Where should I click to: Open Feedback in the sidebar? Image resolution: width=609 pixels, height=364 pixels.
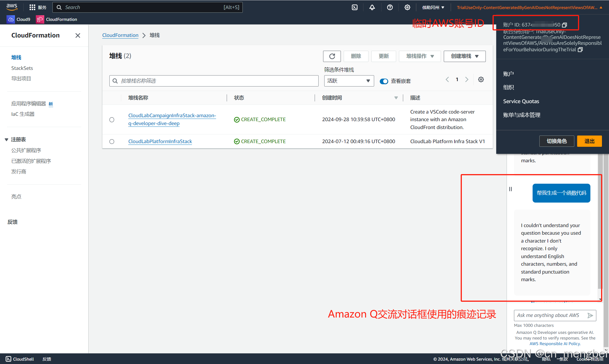point(12,222)
